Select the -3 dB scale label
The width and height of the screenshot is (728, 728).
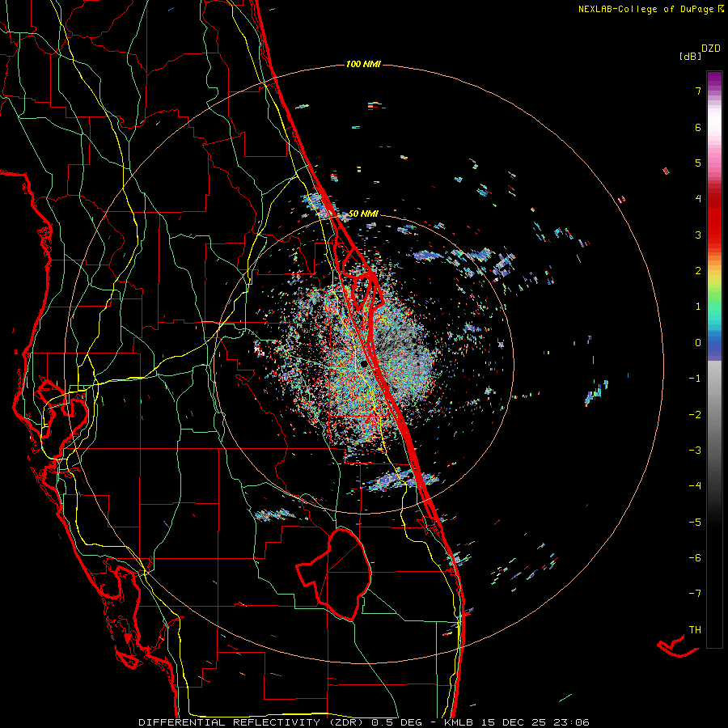[695, 451]
